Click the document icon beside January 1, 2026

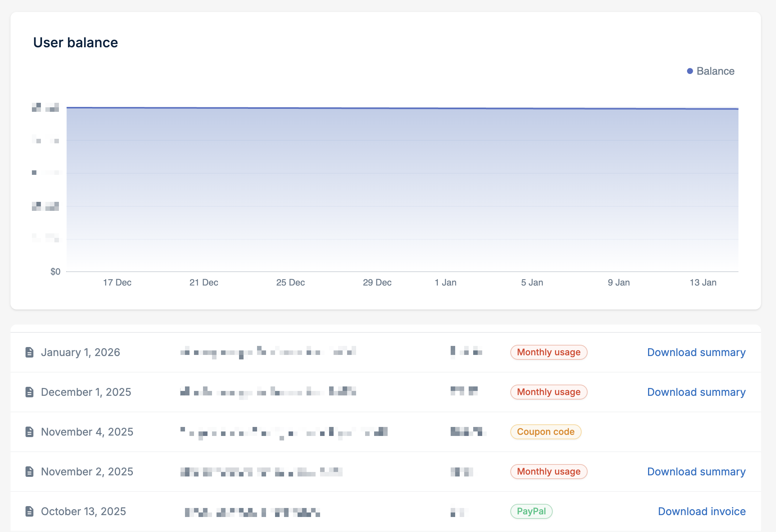(x=29, y=352)
